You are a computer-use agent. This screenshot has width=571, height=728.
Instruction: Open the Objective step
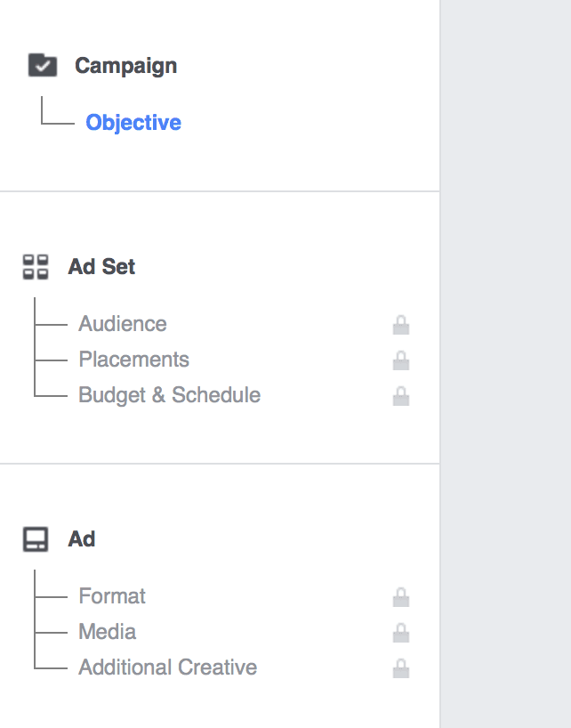click(133, 122)
